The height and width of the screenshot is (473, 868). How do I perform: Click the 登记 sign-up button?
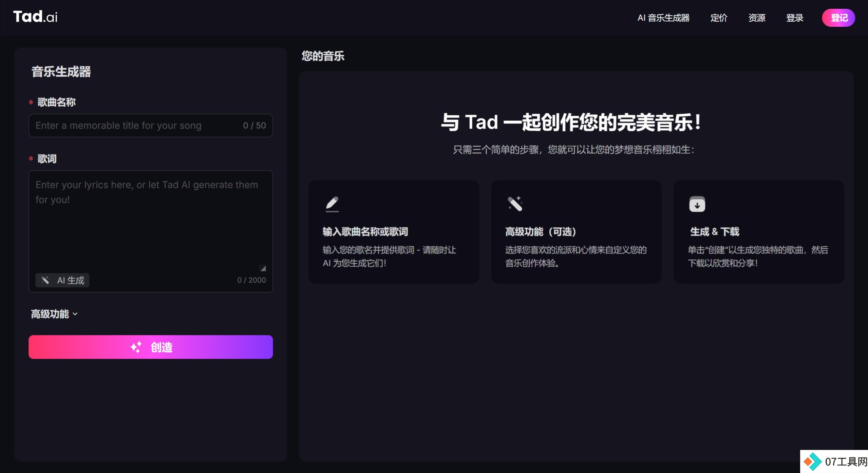pos(838,18)
